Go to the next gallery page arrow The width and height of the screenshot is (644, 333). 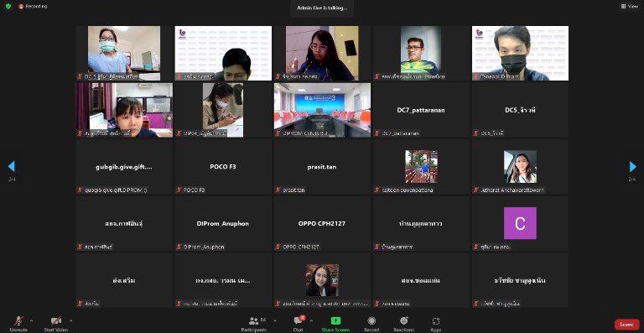coord(632,166)
